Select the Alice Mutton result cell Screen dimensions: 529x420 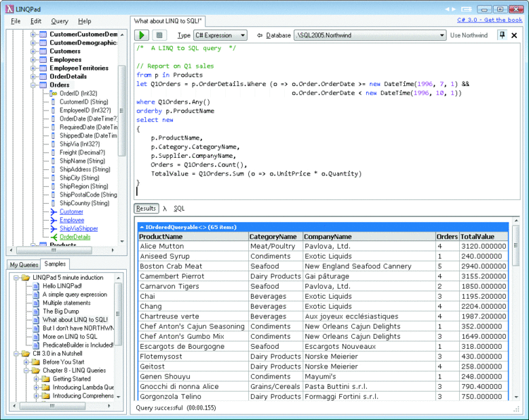pos(193,247)
